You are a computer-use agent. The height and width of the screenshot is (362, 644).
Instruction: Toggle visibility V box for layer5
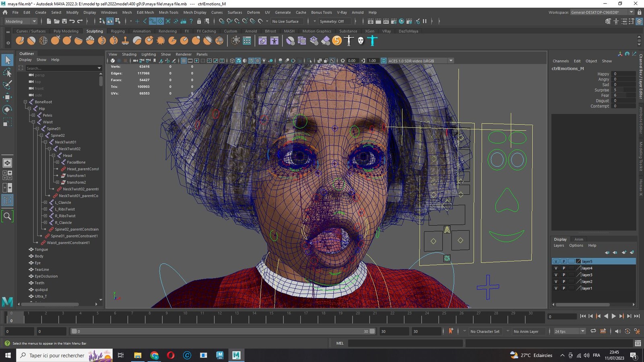tap(556, 261)
